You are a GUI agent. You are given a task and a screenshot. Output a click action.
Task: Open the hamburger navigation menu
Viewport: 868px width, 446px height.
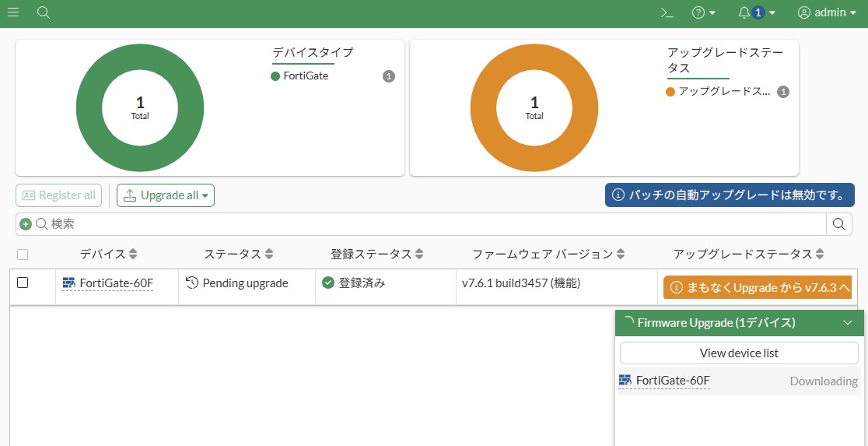[13, 12]
